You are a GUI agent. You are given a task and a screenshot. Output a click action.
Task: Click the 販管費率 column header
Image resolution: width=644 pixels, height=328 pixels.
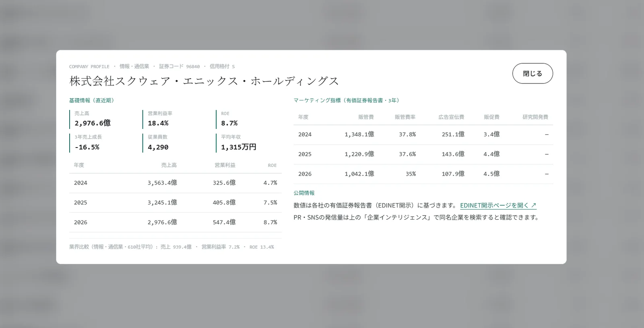point(405,117)
